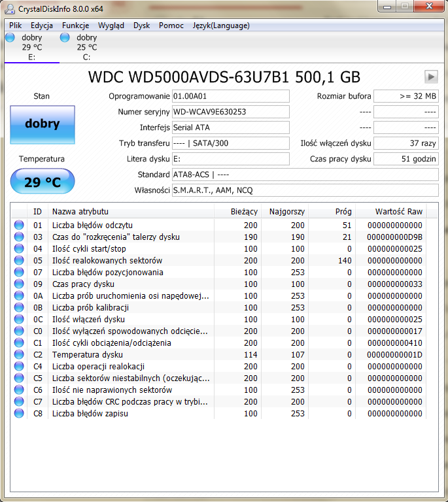Viewport: 448px width, 502px height.
Task: Click status icon of attribute 04 row
Action: point(19,249)
